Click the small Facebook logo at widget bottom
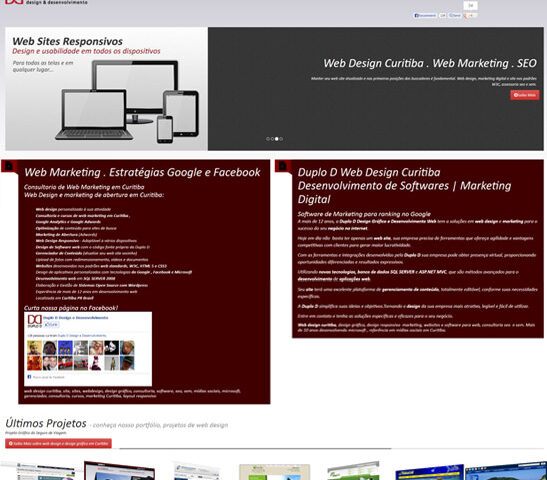Viewport: 547px width, 480px height. tap(29, 377)
